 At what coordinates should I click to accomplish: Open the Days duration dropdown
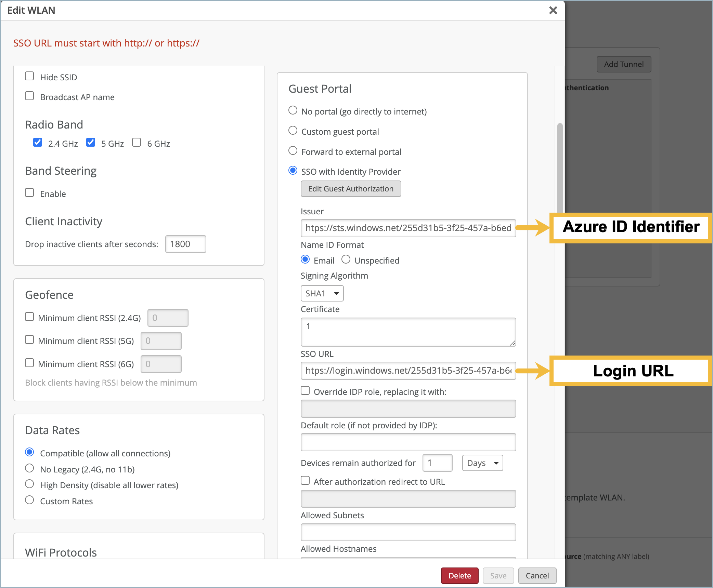482,463
